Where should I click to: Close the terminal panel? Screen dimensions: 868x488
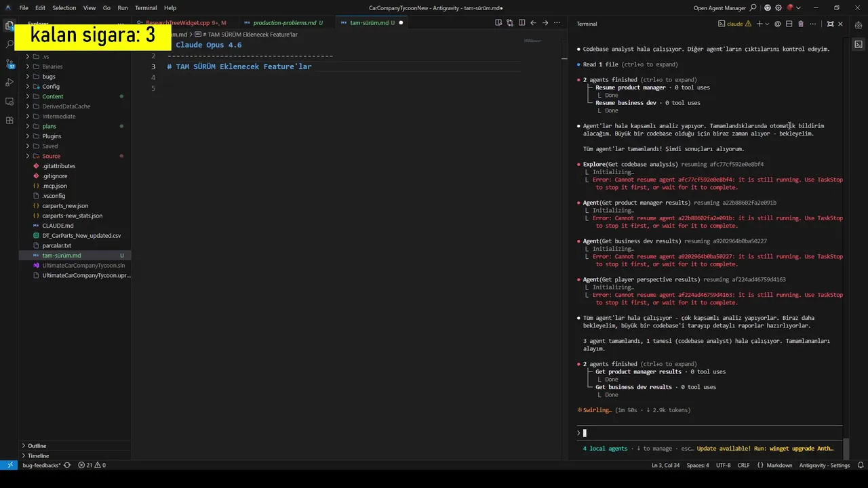pyautogui.click(x=840, y=24)
